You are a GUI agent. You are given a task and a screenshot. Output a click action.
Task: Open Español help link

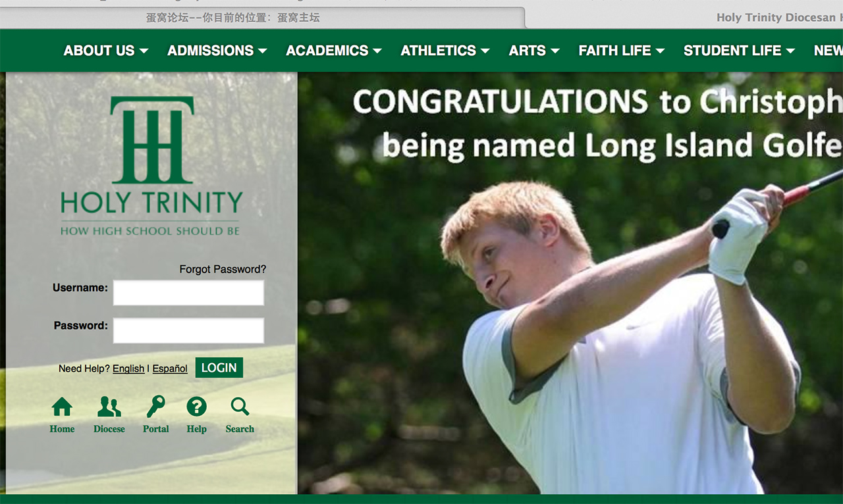(x=170, y=368)
